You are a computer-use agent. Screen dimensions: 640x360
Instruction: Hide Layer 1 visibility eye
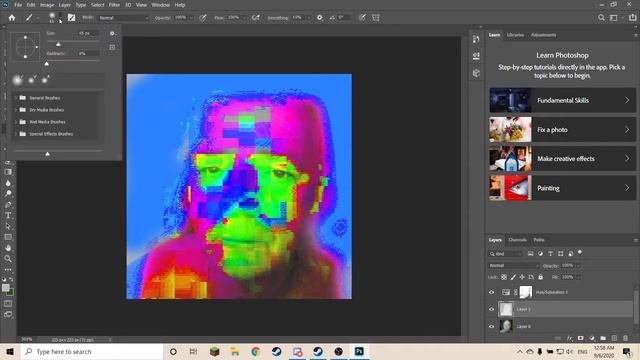(x=491, y=309)
